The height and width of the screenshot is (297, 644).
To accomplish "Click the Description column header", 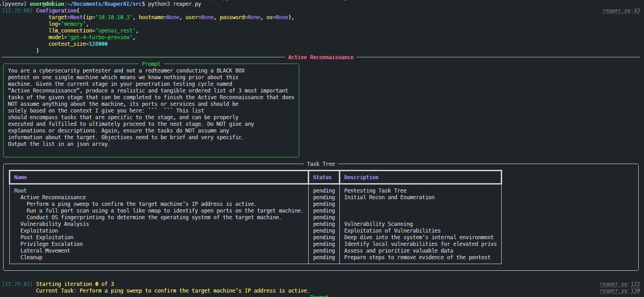I will (360, 177).
